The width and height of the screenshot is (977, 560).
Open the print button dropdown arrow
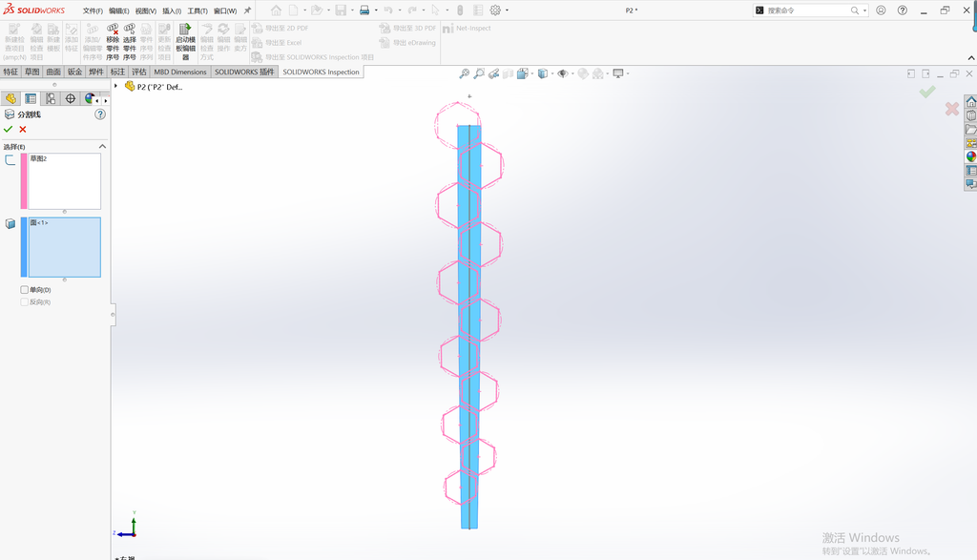(x=376, y=10)
